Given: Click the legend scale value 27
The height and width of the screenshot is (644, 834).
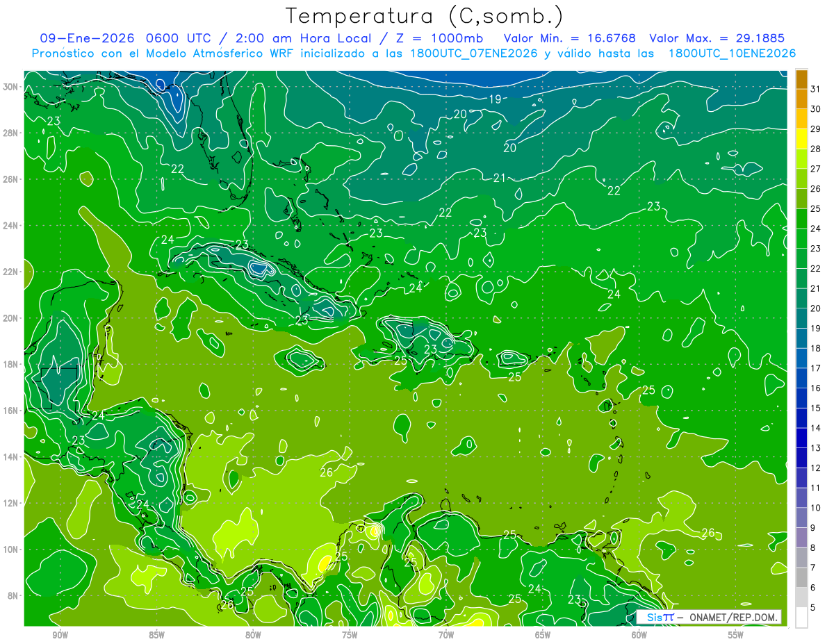Looking at the screenshot, I should click(x=816, y=169).
